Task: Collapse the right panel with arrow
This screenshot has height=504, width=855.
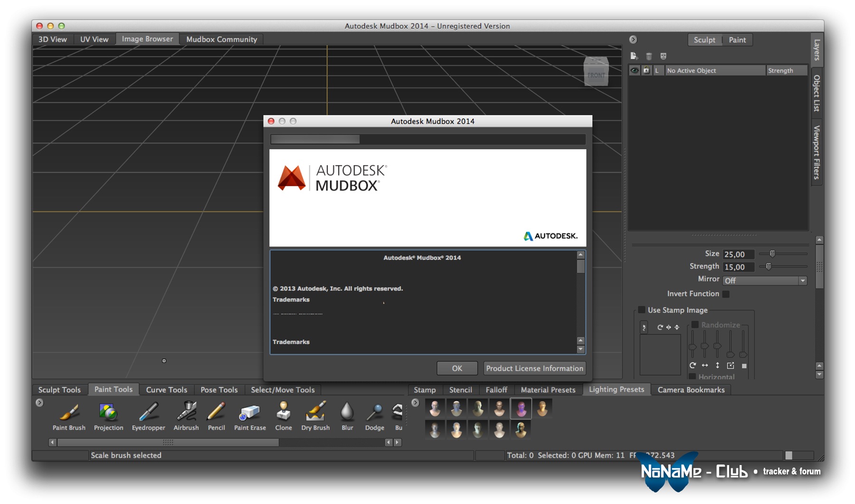Action: tap(633, 39)
